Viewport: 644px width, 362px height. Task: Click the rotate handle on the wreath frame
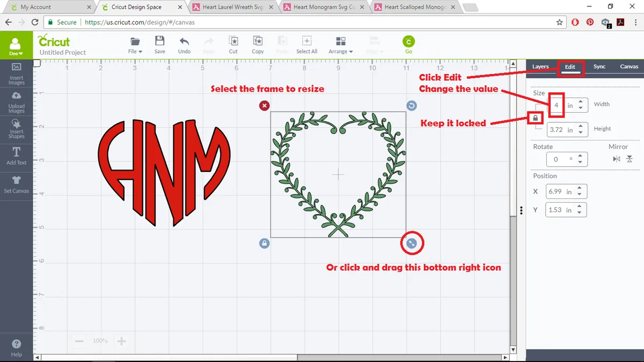(x=411, y=106)
